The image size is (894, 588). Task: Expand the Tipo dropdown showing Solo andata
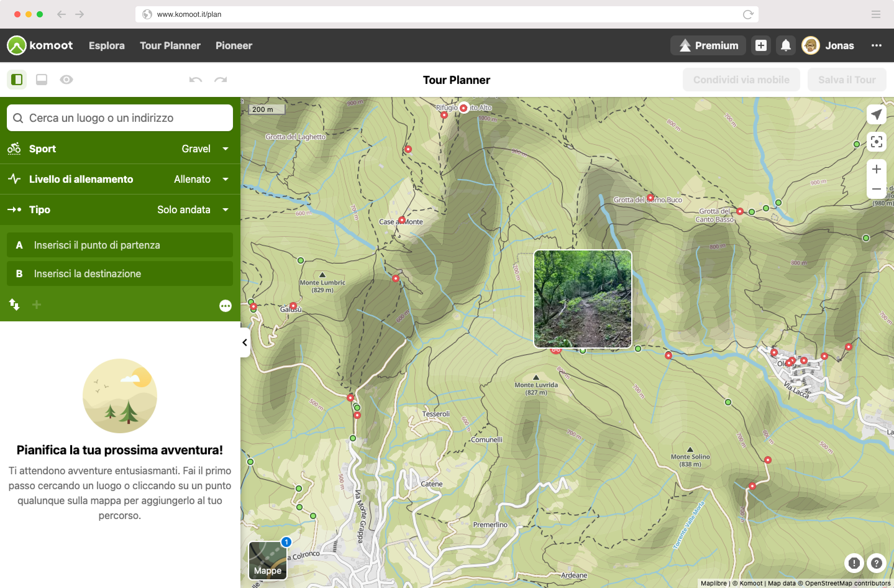click(120, 210)
